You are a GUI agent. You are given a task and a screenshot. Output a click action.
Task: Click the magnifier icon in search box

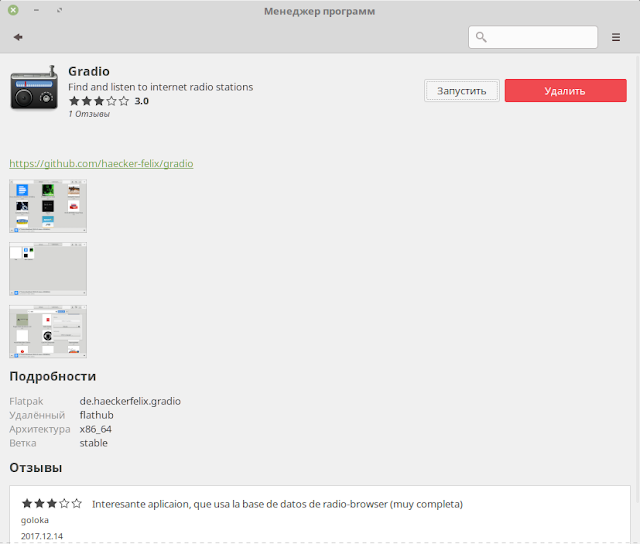481,37
